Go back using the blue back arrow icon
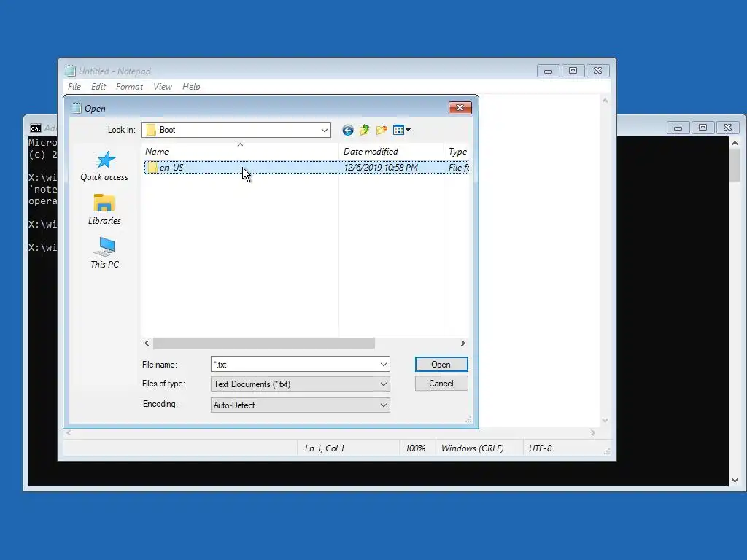The image size is (747, 560). (x=348, y=130)
